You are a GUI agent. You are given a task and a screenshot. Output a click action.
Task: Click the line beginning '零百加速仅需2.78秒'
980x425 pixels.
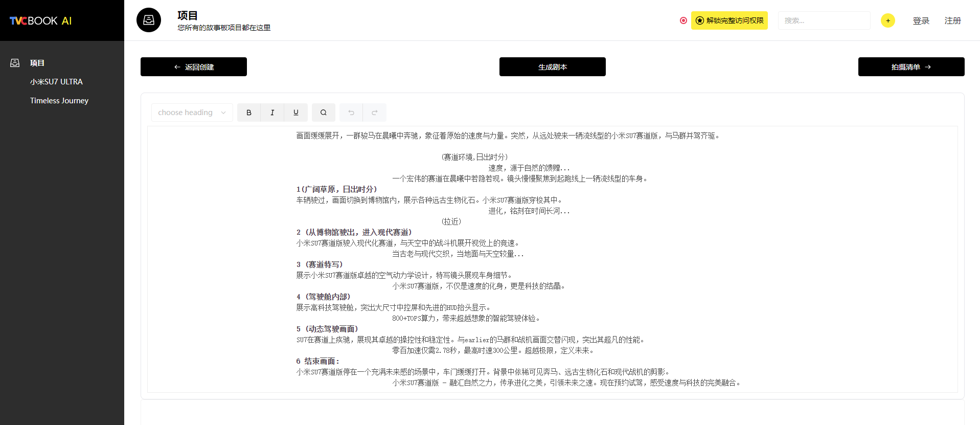pyautogui.click(x=493, y=350)
